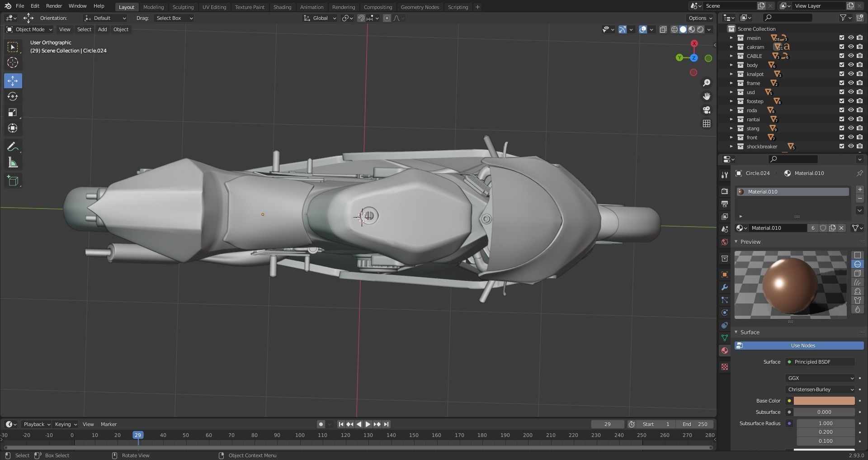Toggle viewport gizmos
The height and width of the screenshot is (460, 868).
(623, 29)
